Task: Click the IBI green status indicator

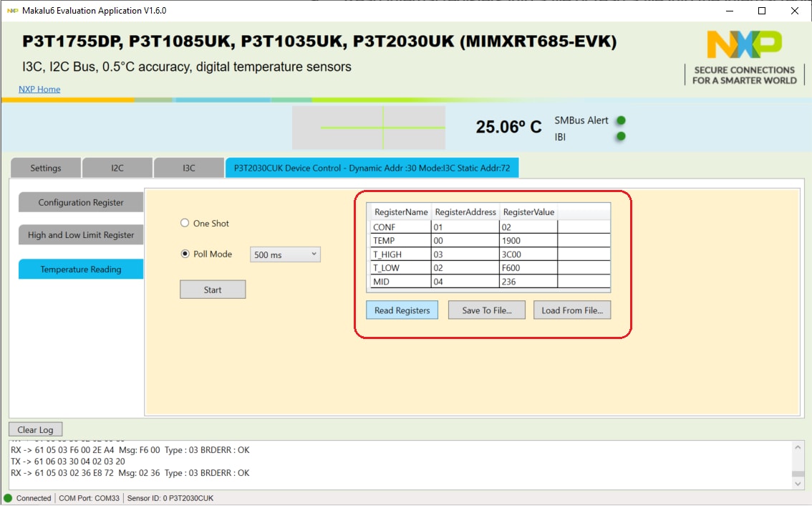Action: (621, 136)
